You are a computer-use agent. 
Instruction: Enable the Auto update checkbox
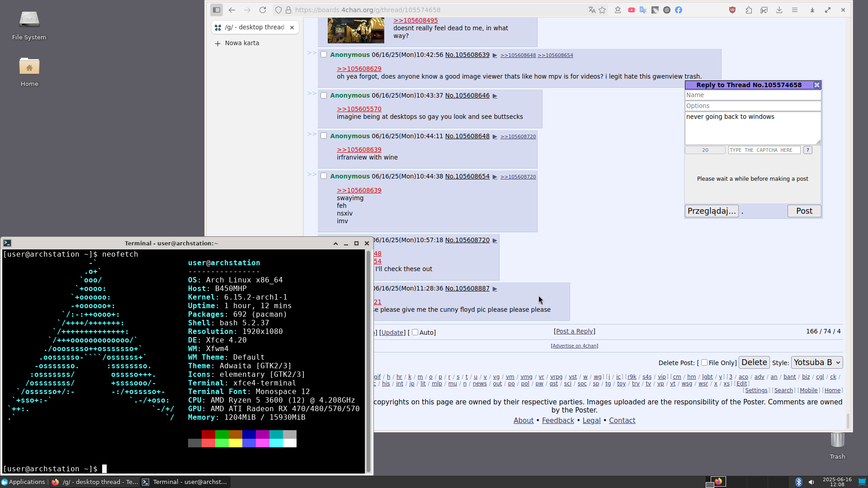pos(415,332)
